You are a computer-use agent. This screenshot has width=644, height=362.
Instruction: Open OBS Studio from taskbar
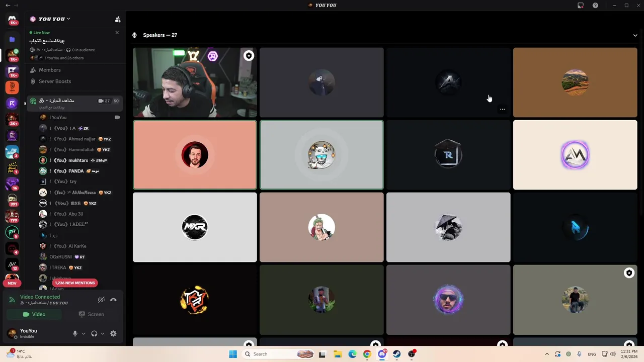[412, 354]
